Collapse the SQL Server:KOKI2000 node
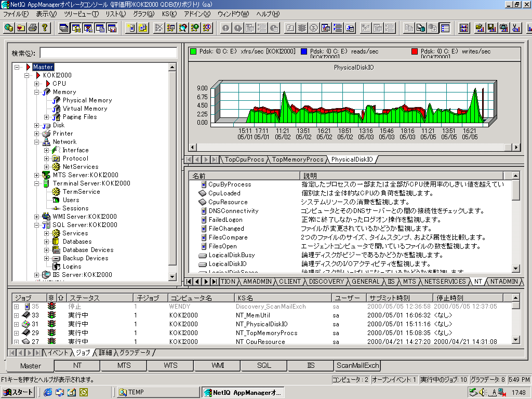Screen dimensions: 532x399 pos(37,225)
